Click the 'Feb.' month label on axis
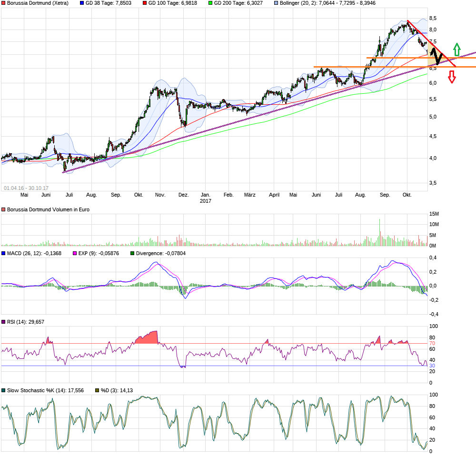Image resolution: width=476 pixels, height=456 pixels. coord(228,195)
